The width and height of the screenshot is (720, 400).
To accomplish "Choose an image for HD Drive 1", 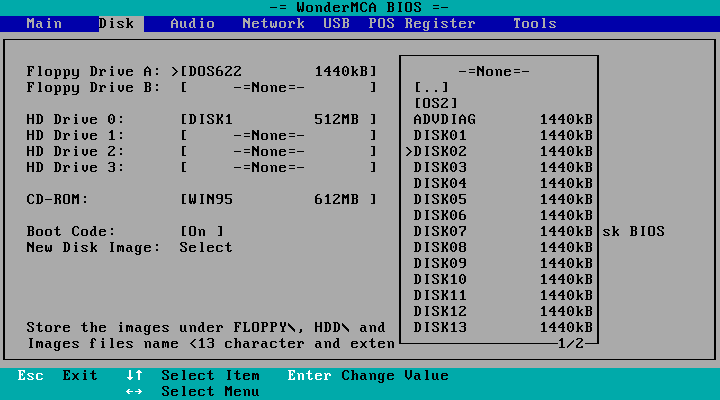I will pyautogui.click(x=278, y=135).
